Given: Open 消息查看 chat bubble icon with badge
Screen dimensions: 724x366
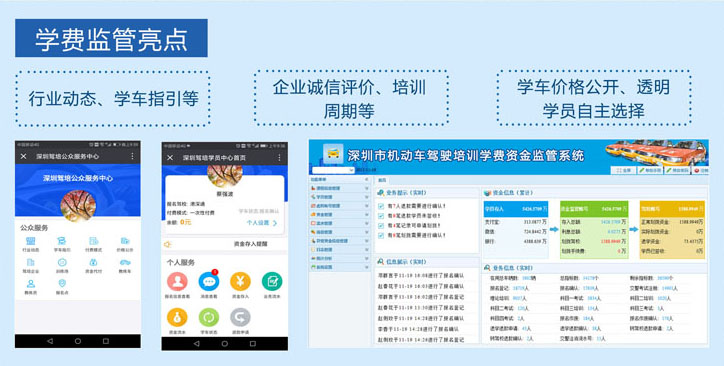Looking at the screenshot, I should click(x=209, y=281).
